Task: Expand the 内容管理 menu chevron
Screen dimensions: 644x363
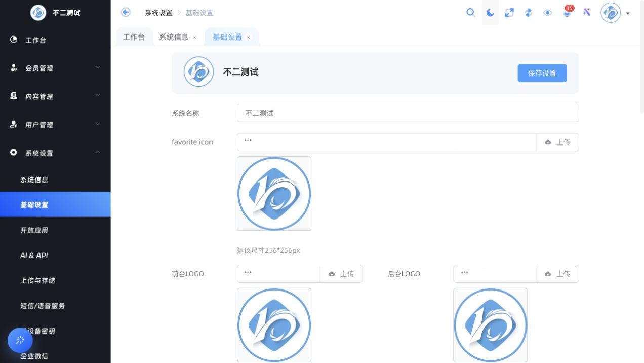Action: (98, 96)
